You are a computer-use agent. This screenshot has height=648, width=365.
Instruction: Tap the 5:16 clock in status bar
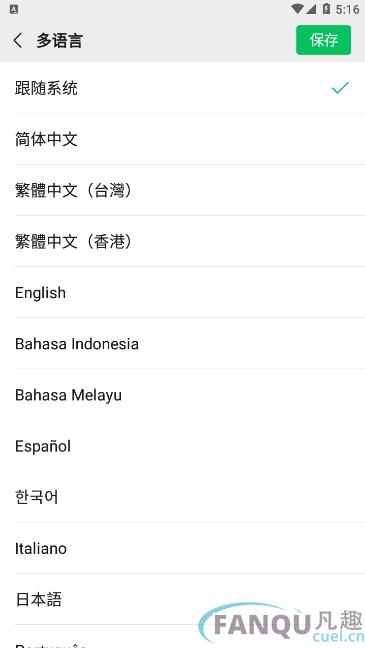click(347, 9)
